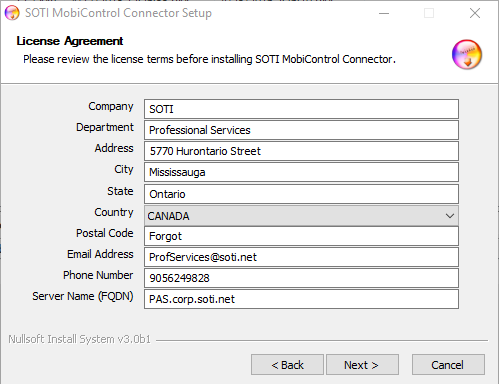The height and width of the screenshot is (384, 499).
Task: Click the License Agreement heading text
Action: coord(70,41)
